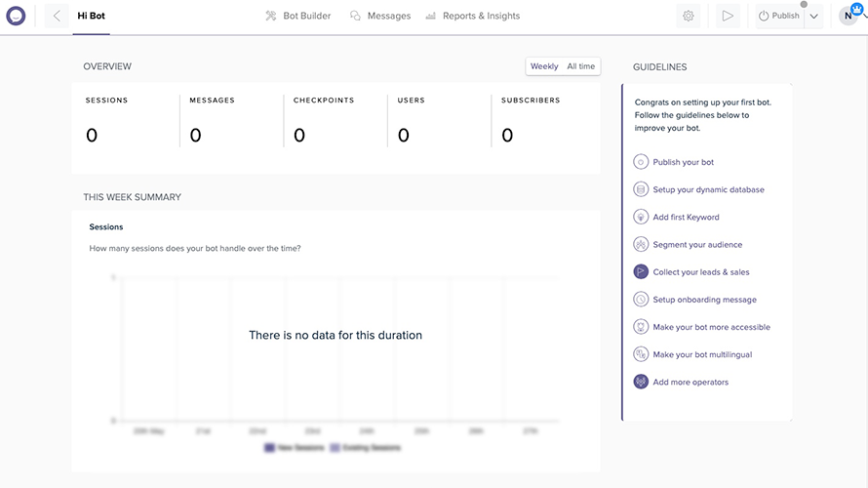The width and height of the screenshot is (868, 488).
Task: Click the play test bot icon
Action: 728,16
